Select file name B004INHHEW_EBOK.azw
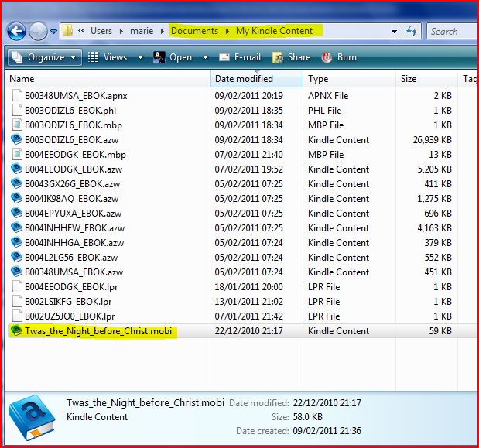Viewport: 479px width, 448px height. [x=74, y=227]
